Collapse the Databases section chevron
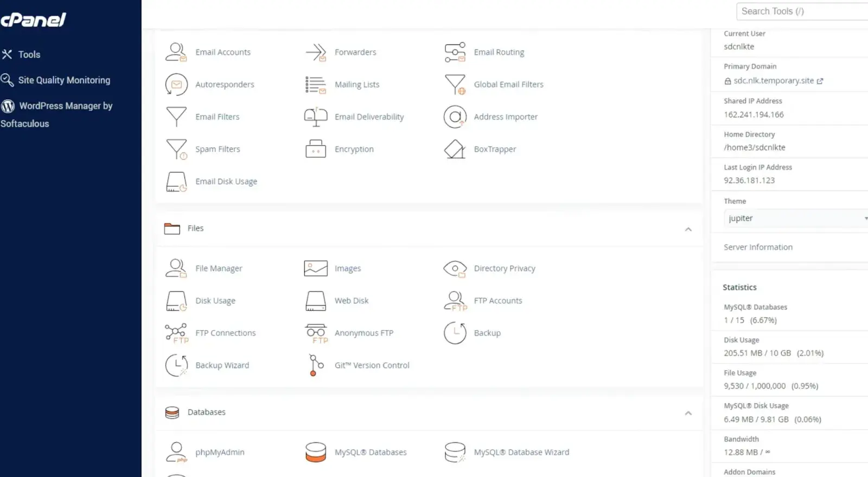 (x=688, y=413)
